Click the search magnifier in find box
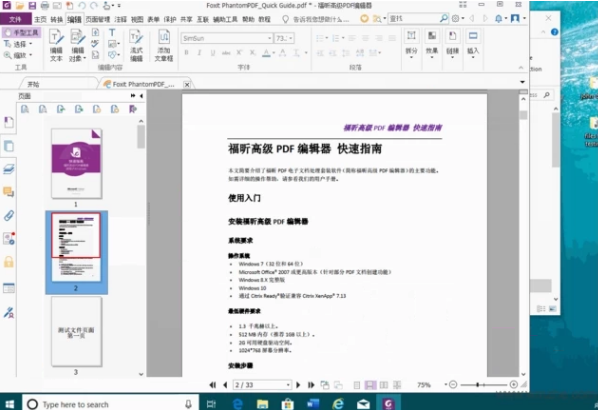 coord(444,18)
